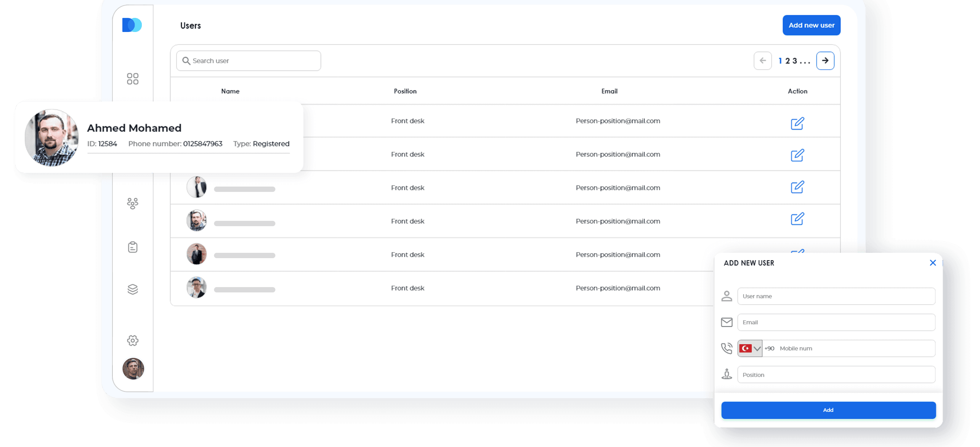Open the users group icon in sidebar
This screenshot has height=447, width=980.
[x=132, y=203]
